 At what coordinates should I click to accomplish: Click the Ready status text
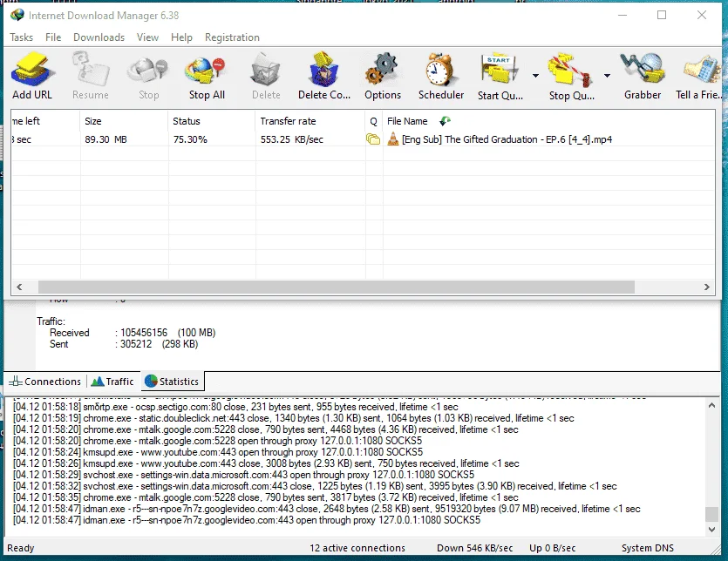coord(20,548)
